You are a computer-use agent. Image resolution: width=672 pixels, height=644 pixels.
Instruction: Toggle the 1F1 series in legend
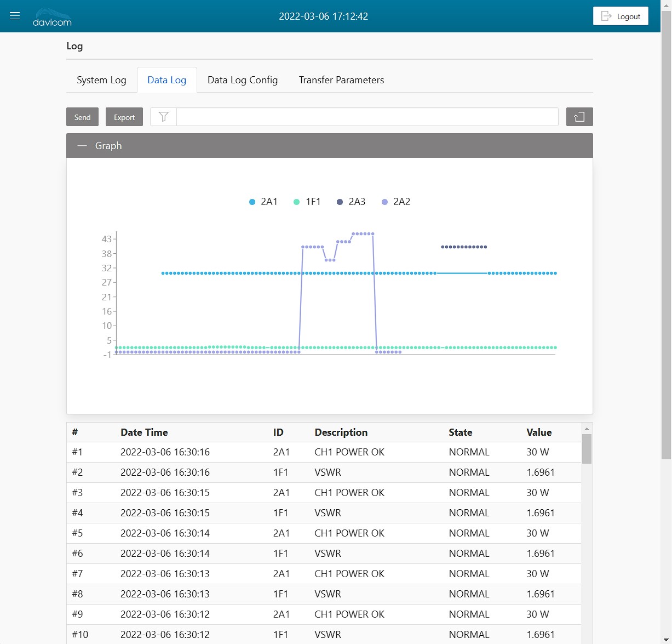(307, 202)
